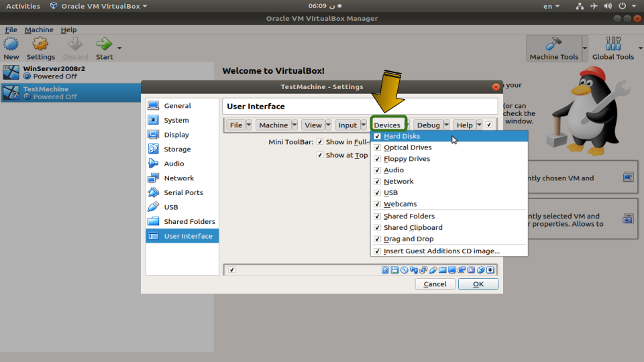Click audio indicator in status bar editor
Image resolution: width=644 pixels, height=362 pixels.
414,269
